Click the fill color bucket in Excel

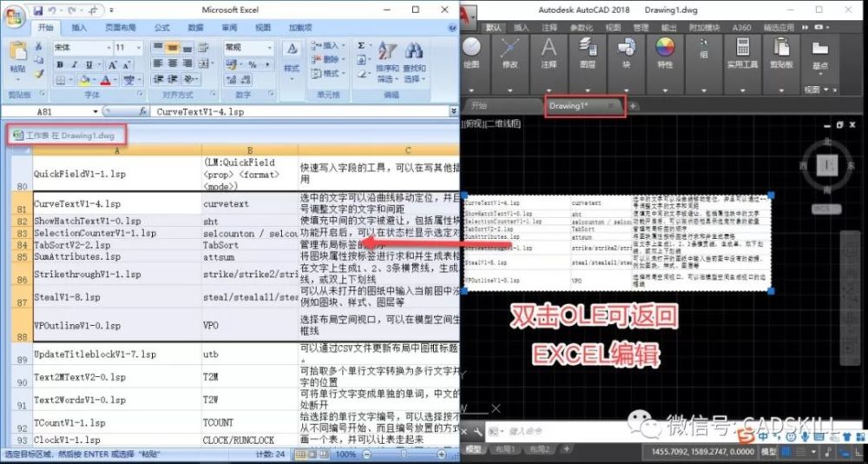pyautogui.click(x=85, y=81)
